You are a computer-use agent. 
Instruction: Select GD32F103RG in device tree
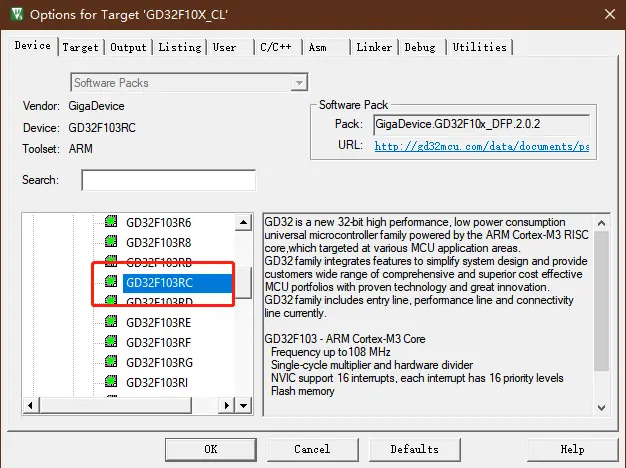click(x=159, y=363)
